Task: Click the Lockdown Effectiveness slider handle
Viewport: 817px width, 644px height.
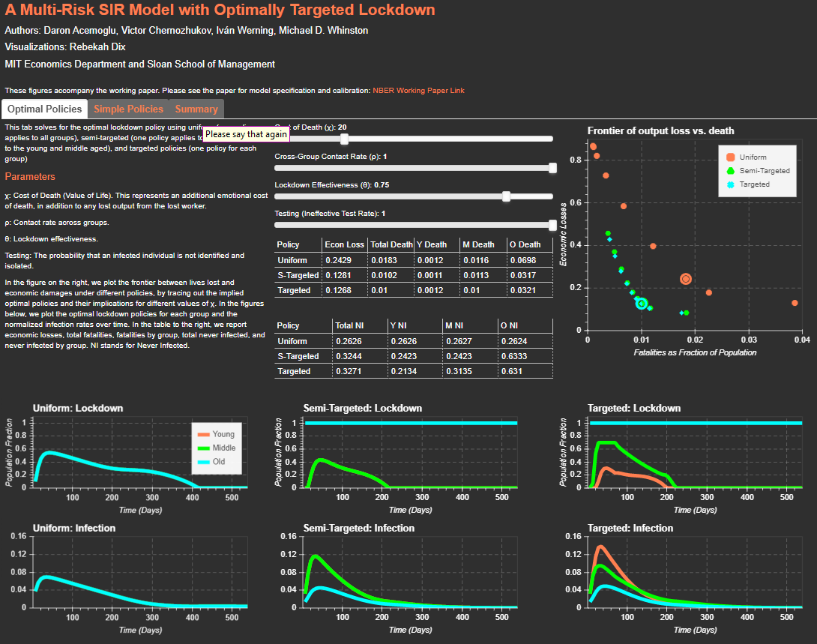Action: 507,196
